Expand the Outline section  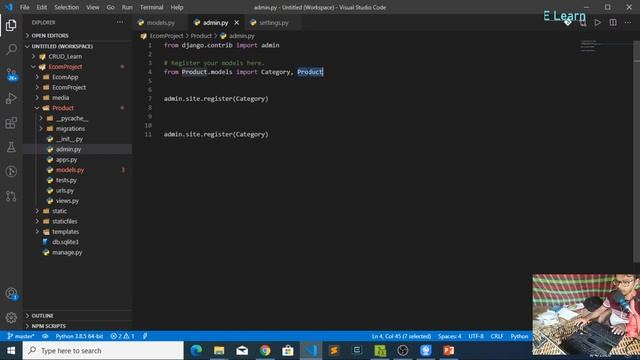tap(42, 316)
